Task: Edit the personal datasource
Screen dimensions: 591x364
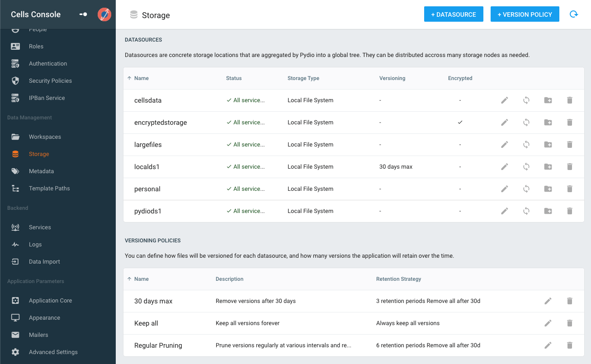Action: (505, 189)
